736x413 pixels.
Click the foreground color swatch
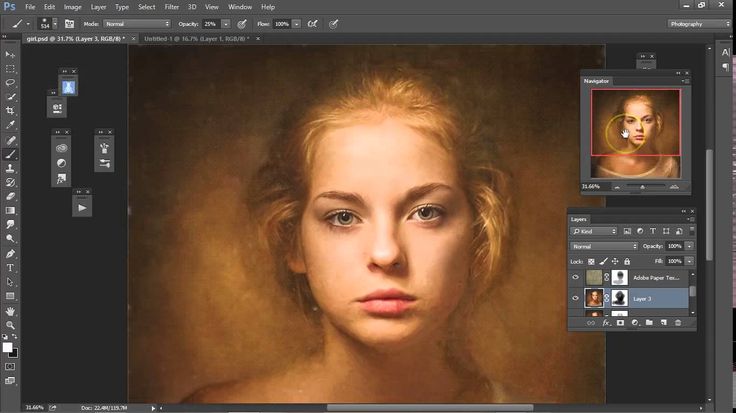(8, 345)
